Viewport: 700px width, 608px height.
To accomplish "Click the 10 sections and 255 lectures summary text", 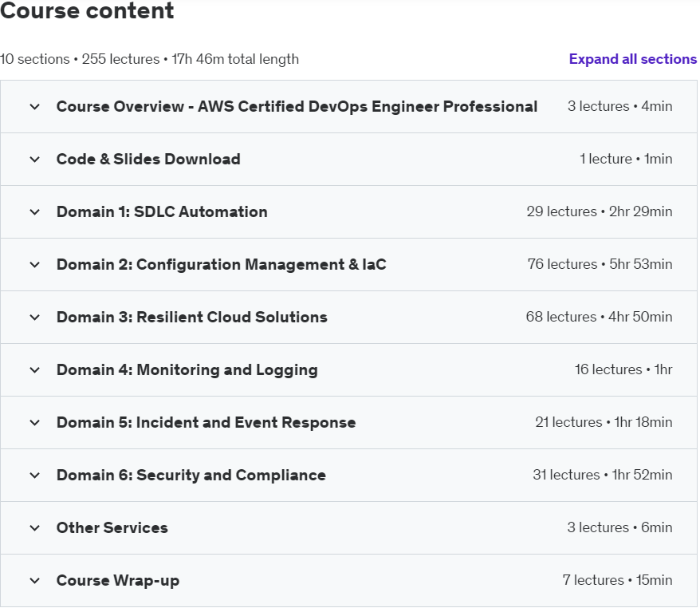I will coord(149,59).
